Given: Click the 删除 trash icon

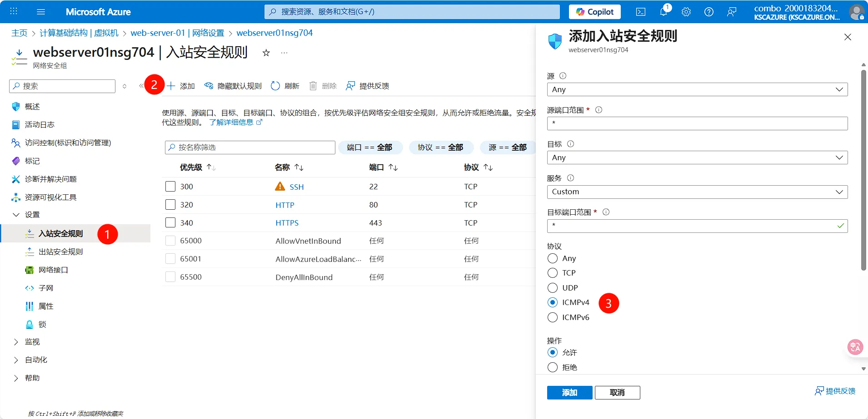Looking at the screenshot, I should (x=314, y=86).
